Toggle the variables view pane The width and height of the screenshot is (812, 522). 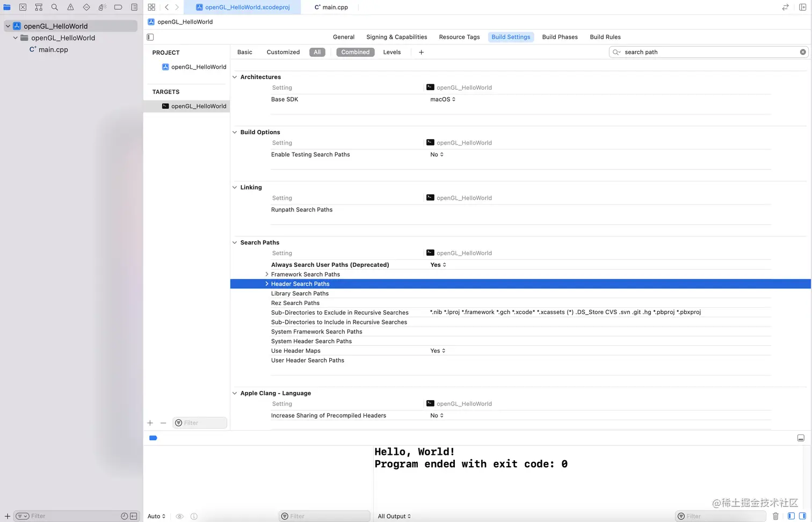point(791,516)
